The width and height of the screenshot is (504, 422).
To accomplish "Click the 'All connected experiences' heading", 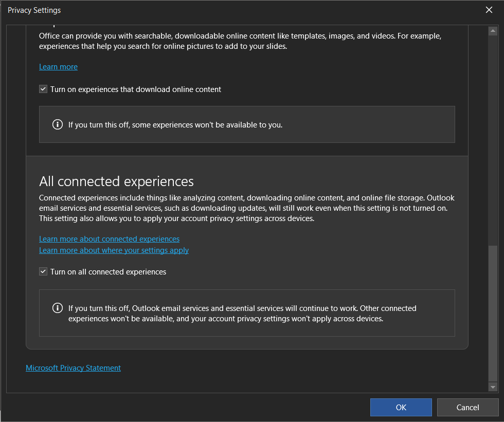I will click(x=116, y=181).
